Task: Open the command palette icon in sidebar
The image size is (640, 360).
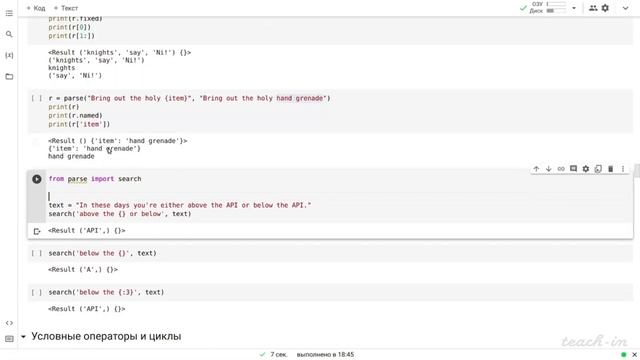Action: 9,339
